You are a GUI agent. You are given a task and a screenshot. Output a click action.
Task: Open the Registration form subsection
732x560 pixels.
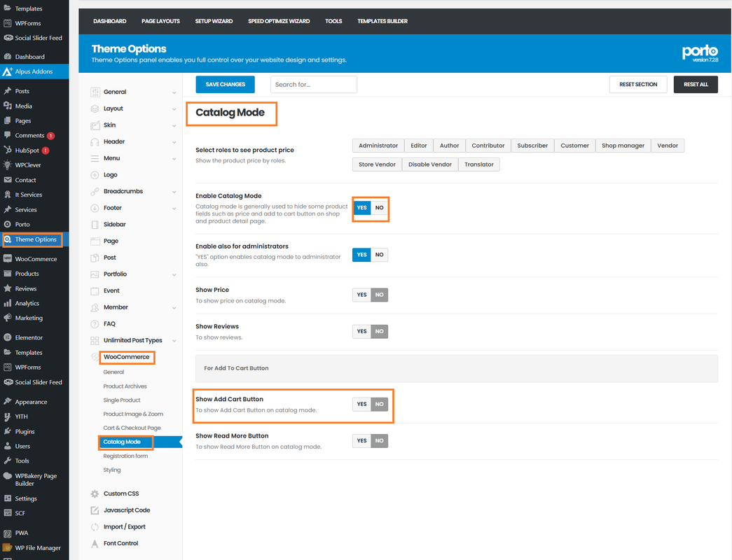click(125, 456)
